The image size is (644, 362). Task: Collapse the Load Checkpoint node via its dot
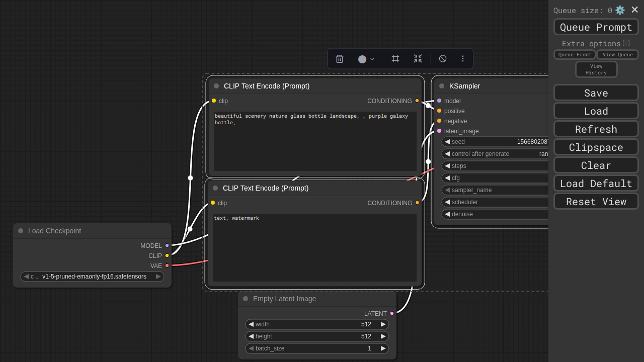(21, 231)
